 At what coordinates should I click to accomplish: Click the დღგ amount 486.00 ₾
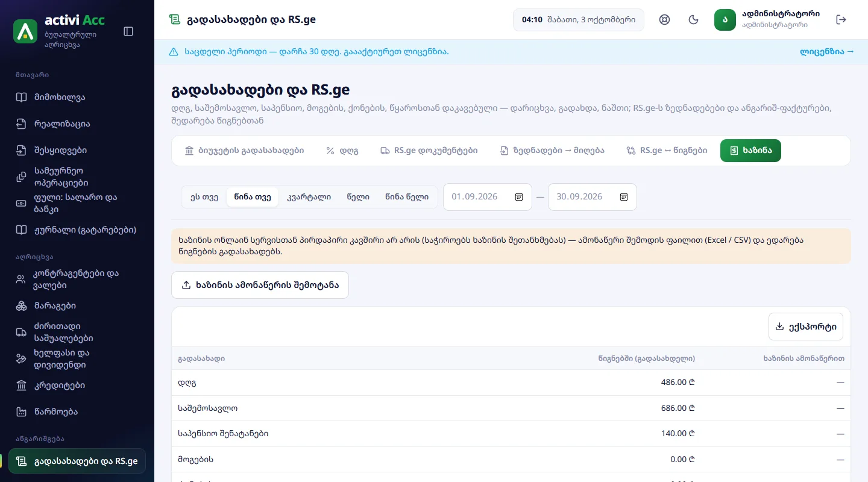(678, 383)
